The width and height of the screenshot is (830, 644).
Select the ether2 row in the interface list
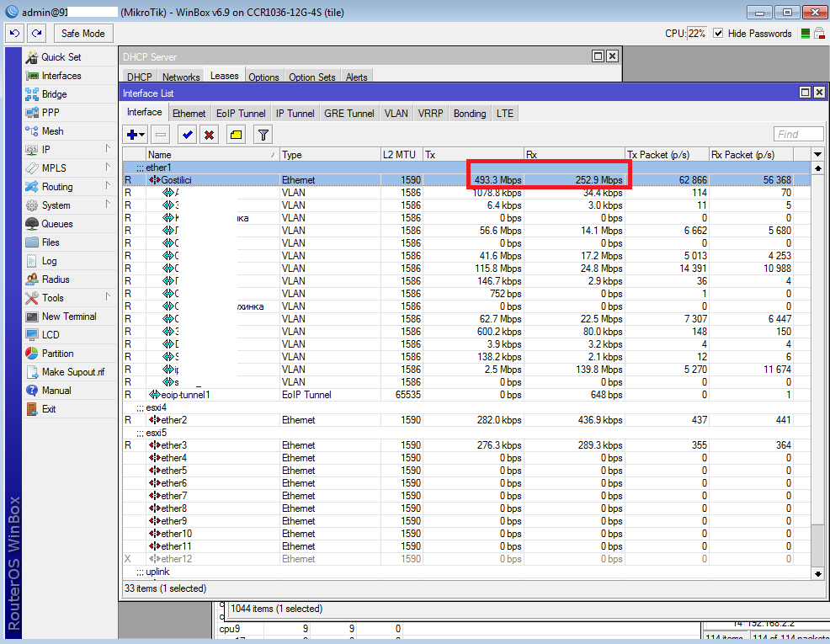coord(174,420)
